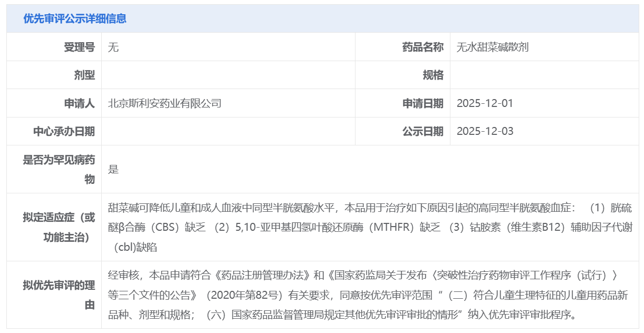Click the 拟定适应症 row label
This screenshot has height=333, width=644.
pyautogui.click(x=59, y=227)
